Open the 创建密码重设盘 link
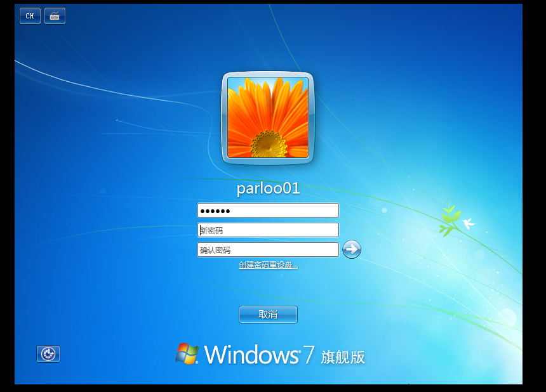This screenshot has width=546, height=392. point(268,265)
